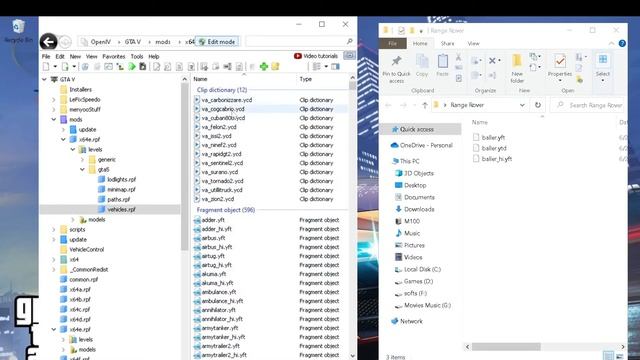The image size is (640, 360).
Task: Select adder.yft in the Fragment object list
Action: (x=213, y=220)
